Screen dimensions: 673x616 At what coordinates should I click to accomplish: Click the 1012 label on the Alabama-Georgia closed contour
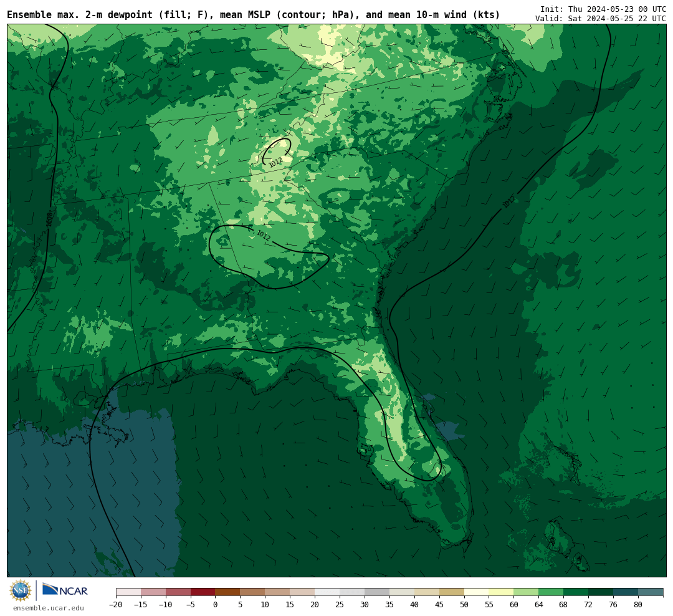[263, 235]
